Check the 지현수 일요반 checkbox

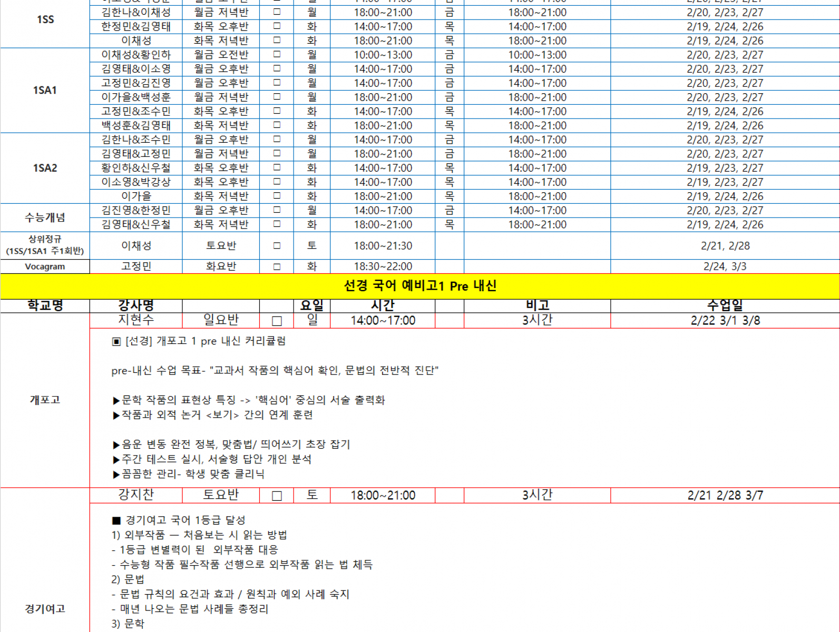coord(277,321)
